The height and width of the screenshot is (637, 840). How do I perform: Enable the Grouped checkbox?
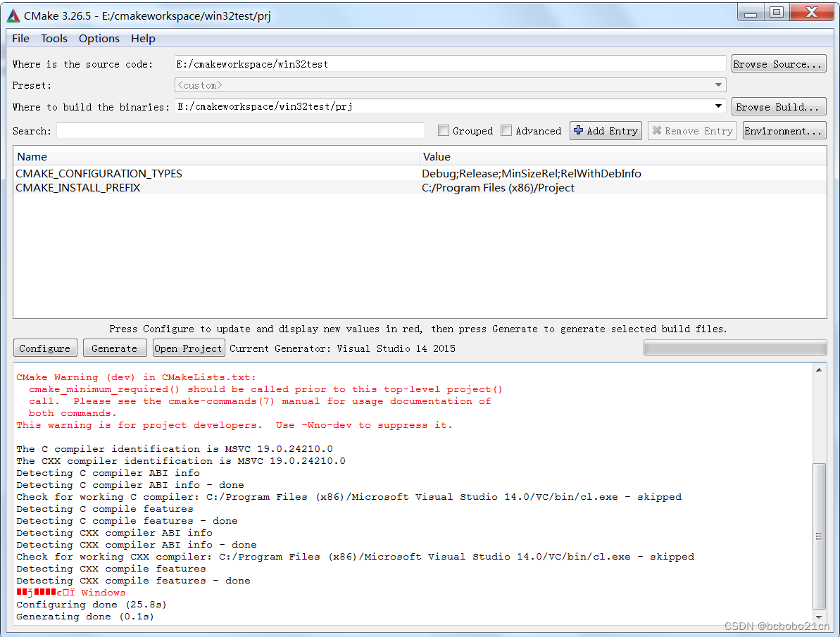[x=444, y=130]
